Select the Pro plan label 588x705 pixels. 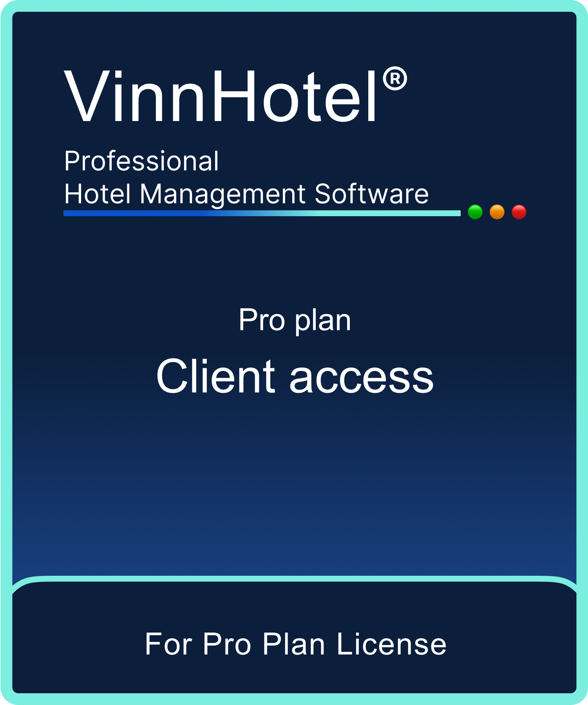click(x=295, y=321)
